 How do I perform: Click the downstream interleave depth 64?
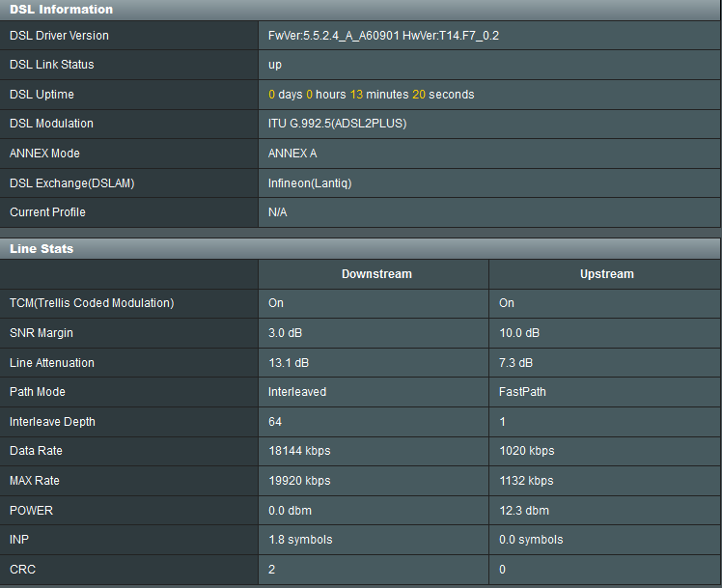pyautogui.click(x=275, y=422)
